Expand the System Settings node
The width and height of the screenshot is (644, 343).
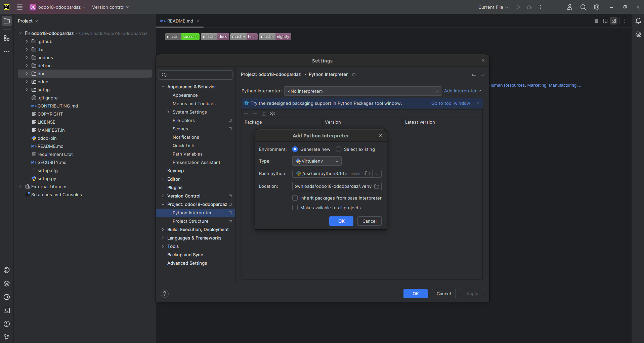(168, 112)
